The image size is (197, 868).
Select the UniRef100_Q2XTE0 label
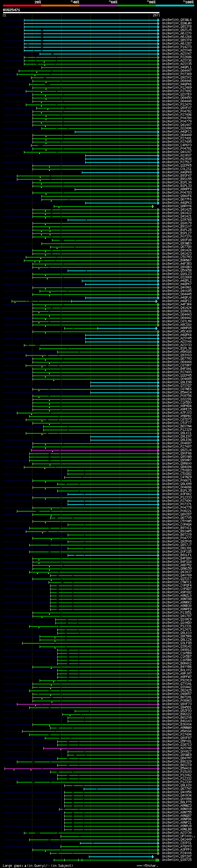[177, 94]
